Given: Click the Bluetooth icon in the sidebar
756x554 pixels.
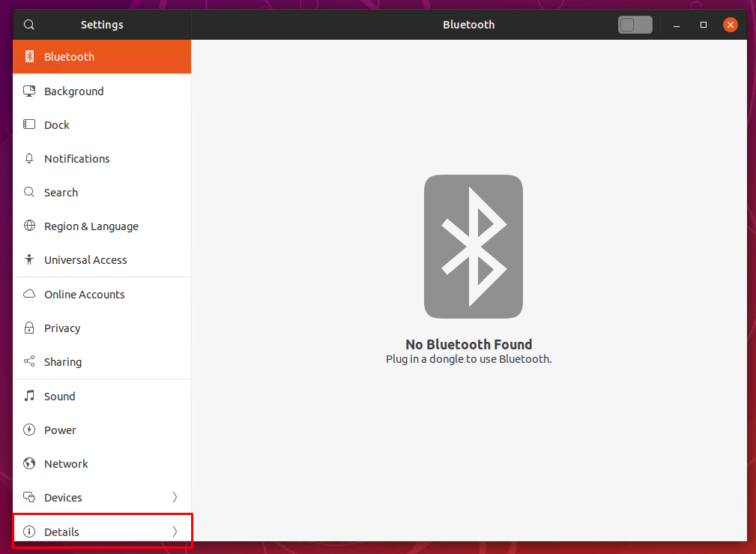Looking at the screenshot, I should tap(29, 56).
